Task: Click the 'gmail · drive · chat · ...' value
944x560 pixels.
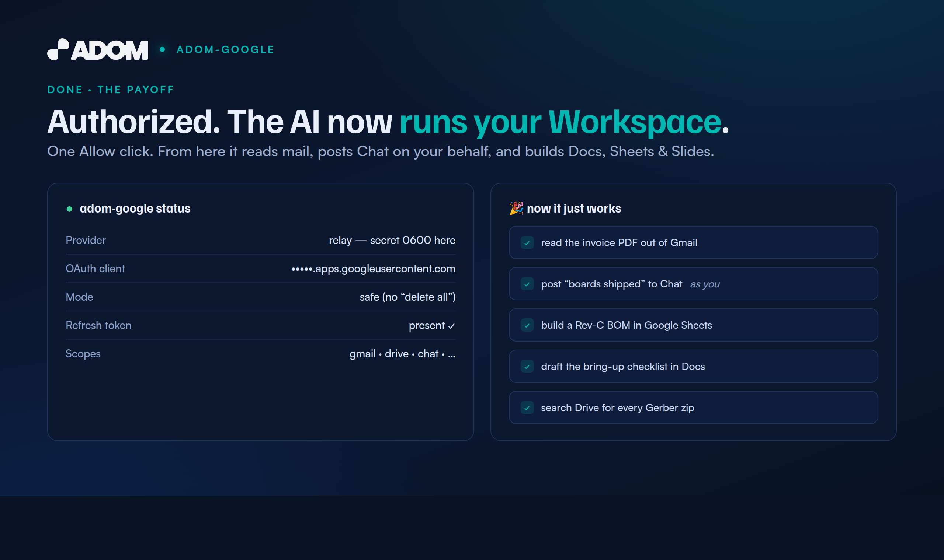Action: click(x=402, y=354)
